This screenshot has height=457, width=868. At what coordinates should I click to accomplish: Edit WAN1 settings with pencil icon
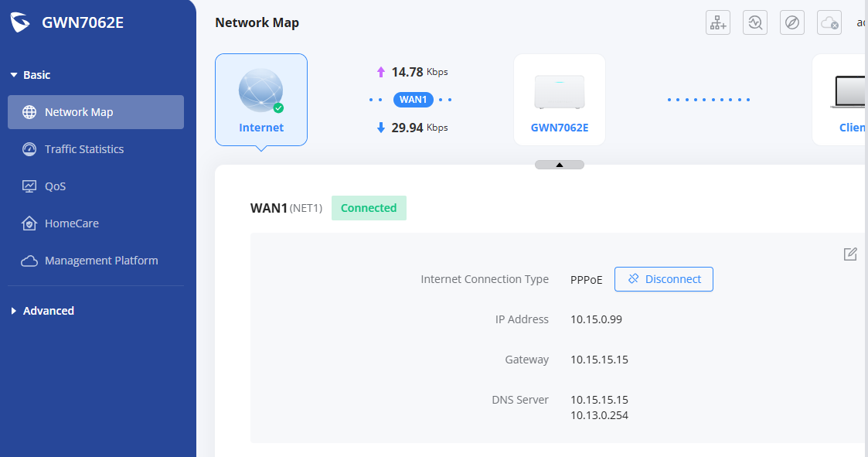point(850,254)
